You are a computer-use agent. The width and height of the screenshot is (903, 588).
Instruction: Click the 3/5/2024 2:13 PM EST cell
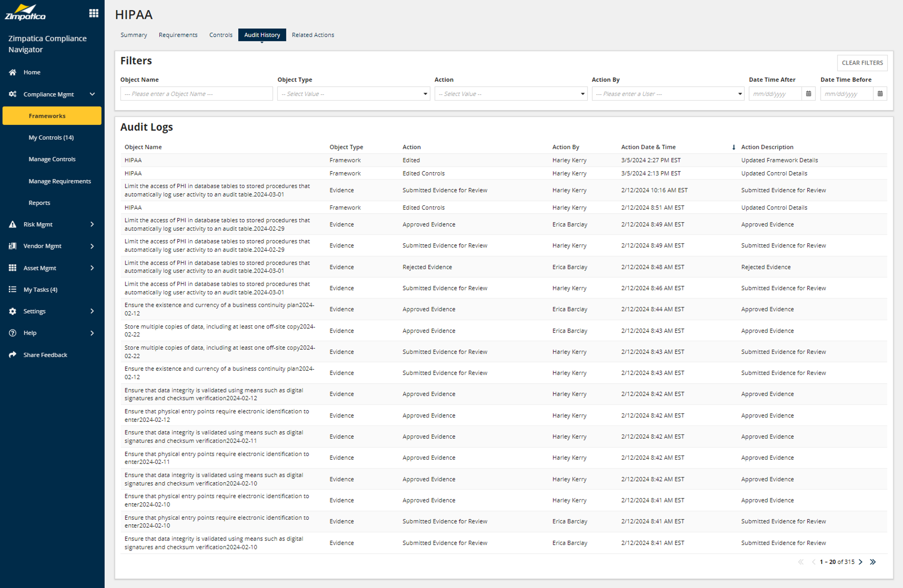651,174
